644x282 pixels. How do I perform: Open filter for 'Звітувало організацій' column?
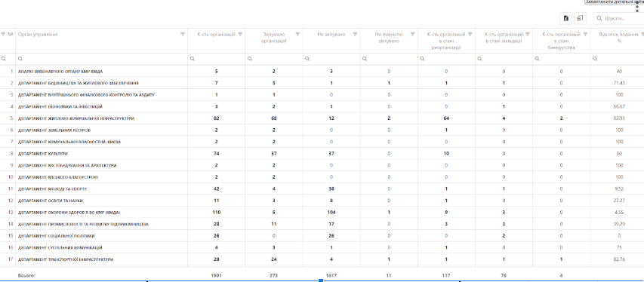click(x=297, y=35)
